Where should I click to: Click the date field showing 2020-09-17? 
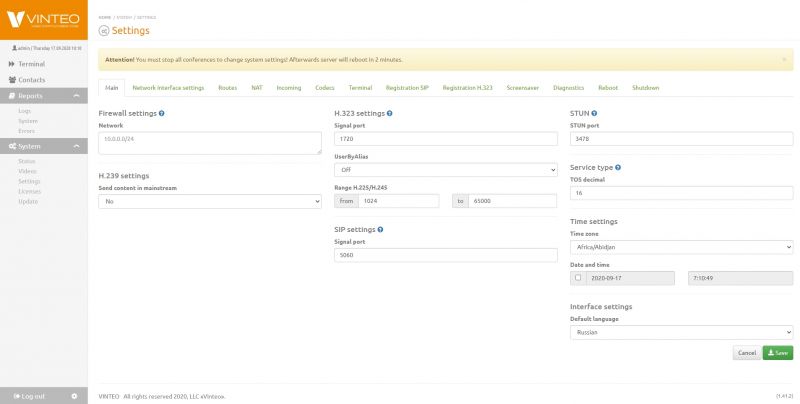click(630, 279)
